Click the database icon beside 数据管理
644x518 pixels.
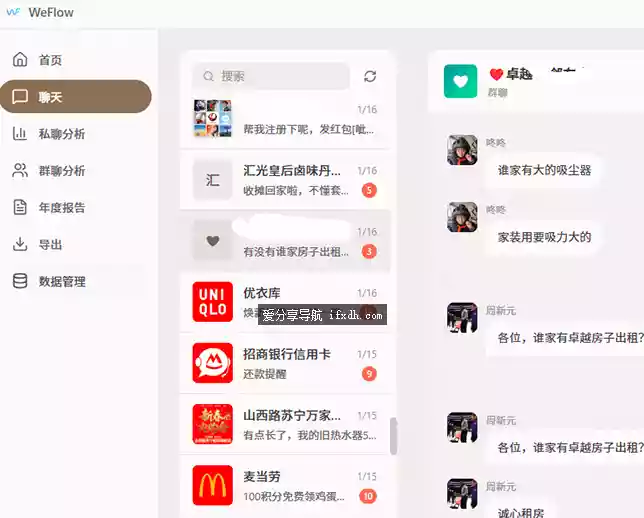(x=20, y=281)
